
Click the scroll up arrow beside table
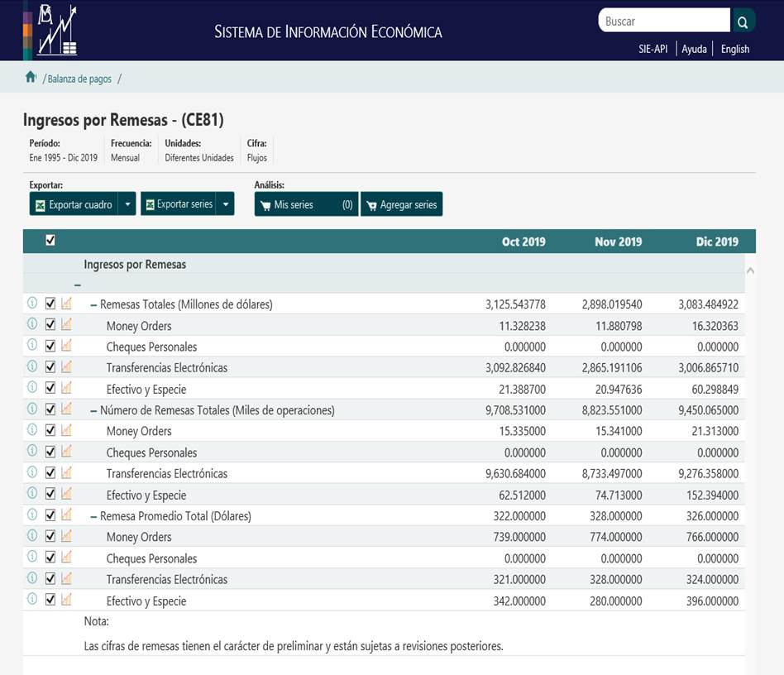[x=750, y=270]
